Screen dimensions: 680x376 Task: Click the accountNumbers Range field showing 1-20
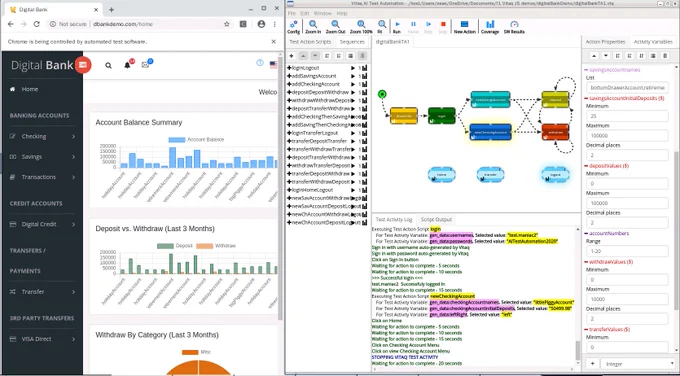point(627,251)
